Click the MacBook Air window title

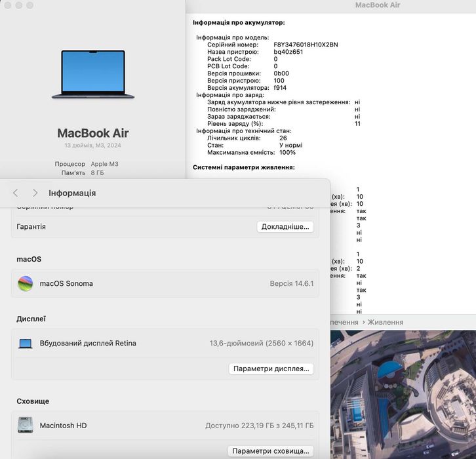378,5
